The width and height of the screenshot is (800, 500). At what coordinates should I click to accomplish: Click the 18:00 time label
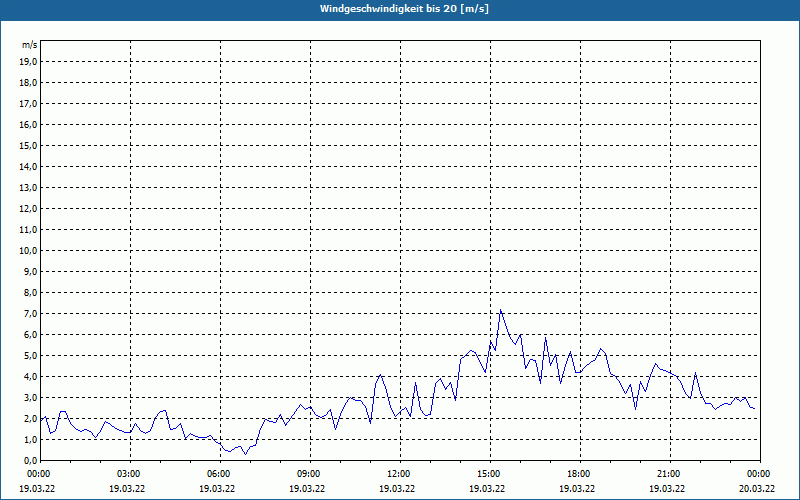578,474
